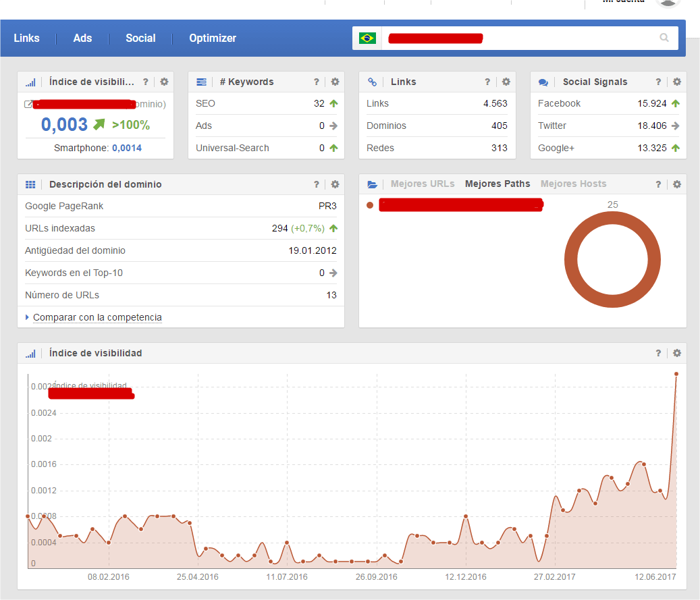Open settings gear of Links widget
The height and width of the screenshot is (600, 700).
[506, 82]
